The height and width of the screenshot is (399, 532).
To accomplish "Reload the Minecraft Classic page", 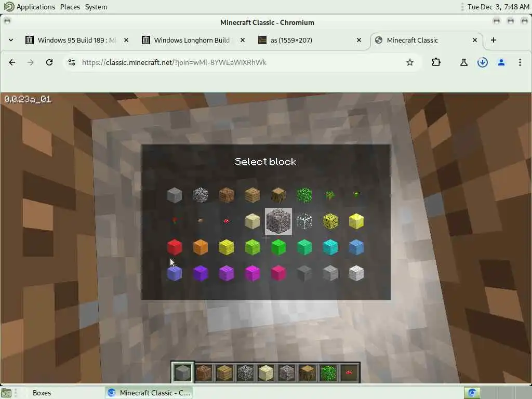I will pos(49,62).
